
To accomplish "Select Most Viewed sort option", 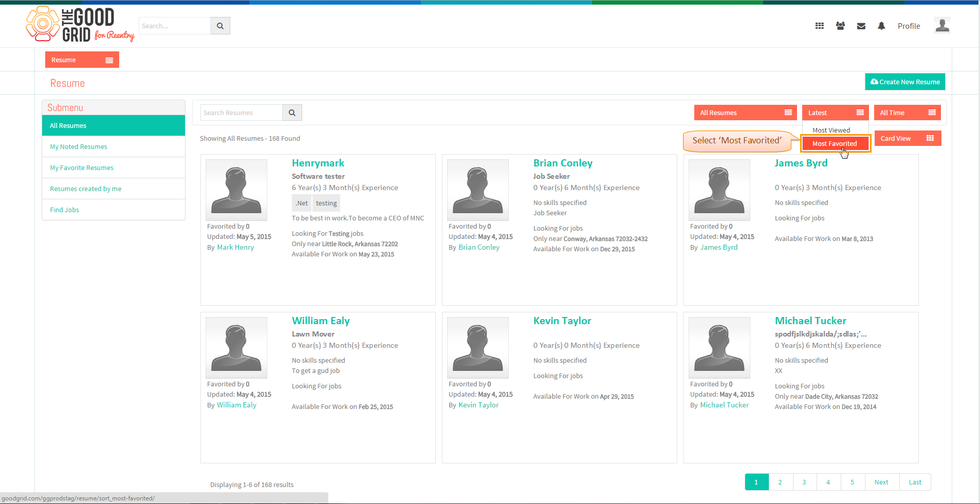I will (x=831, y=130).
